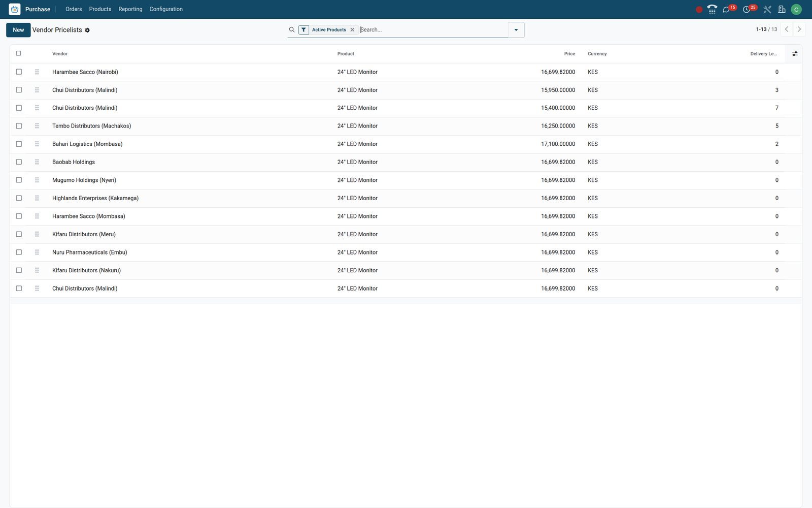Open the activities clock icon with 25 badge
Image resolution: width=812 pixels, height=508 pixels.
coord(749,9)
